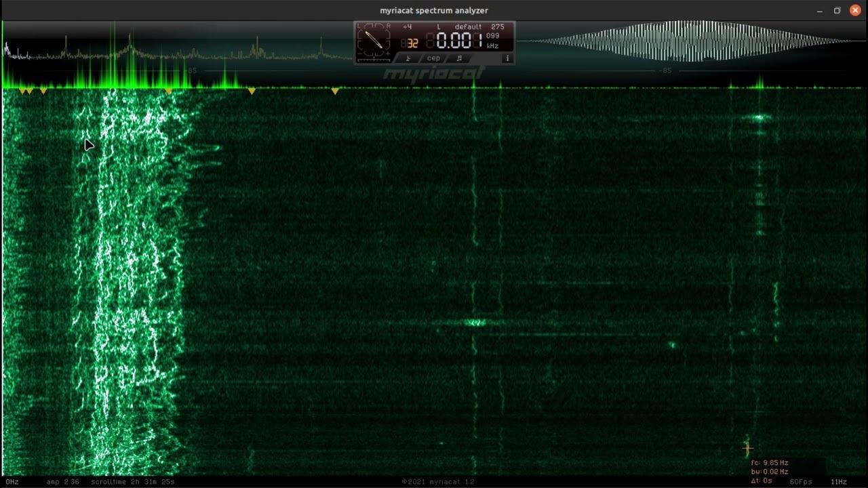Click the 'bw: 0.02 Hz' readout
The width and height of the screenshot is (868, 488).
pyautogui.click(x=769, y=472)
